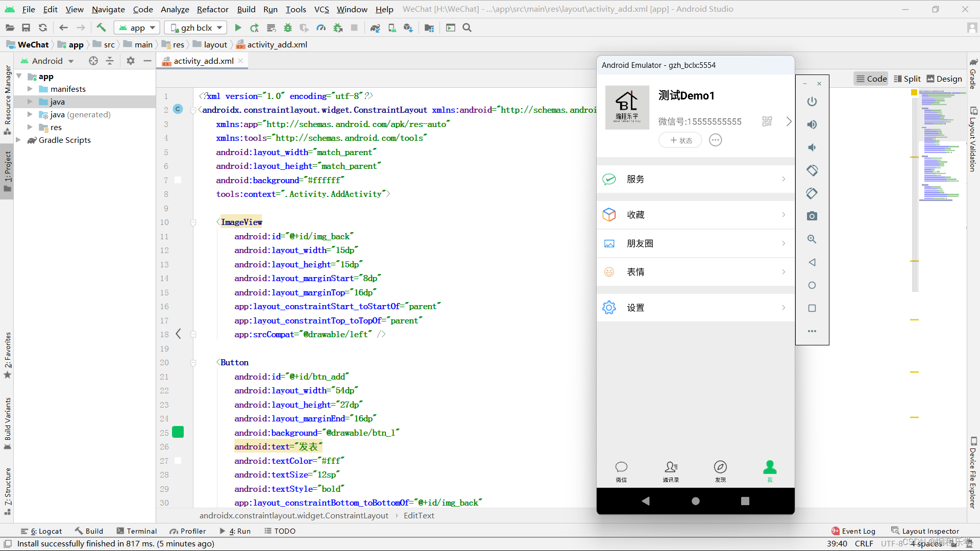Screen dimensions: 980x551
Task: Open the 发现 tab in the emulator
Action: pos(720,471)
